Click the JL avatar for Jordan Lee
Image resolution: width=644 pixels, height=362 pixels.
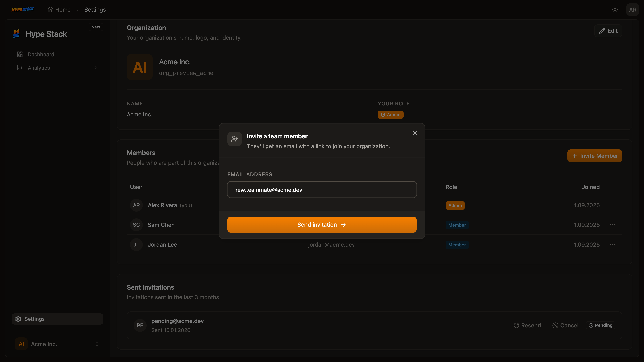tap(136, 244)
